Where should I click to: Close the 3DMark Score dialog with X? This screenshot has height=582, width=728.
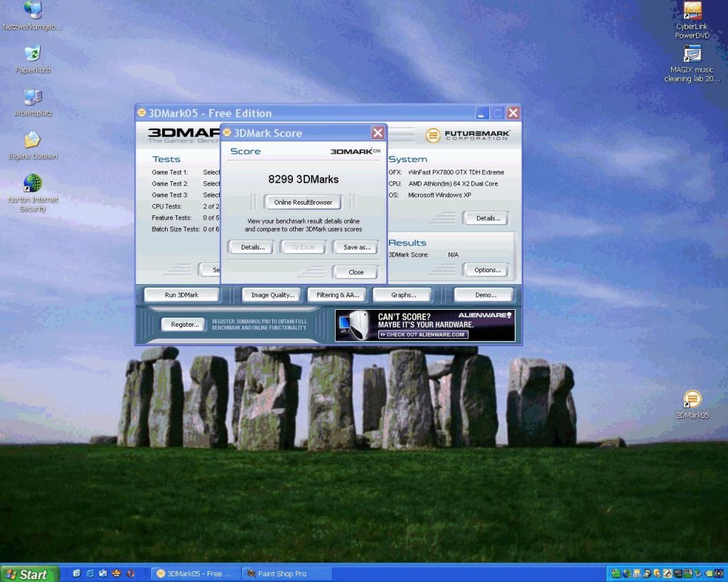click(x=378, y=133)
